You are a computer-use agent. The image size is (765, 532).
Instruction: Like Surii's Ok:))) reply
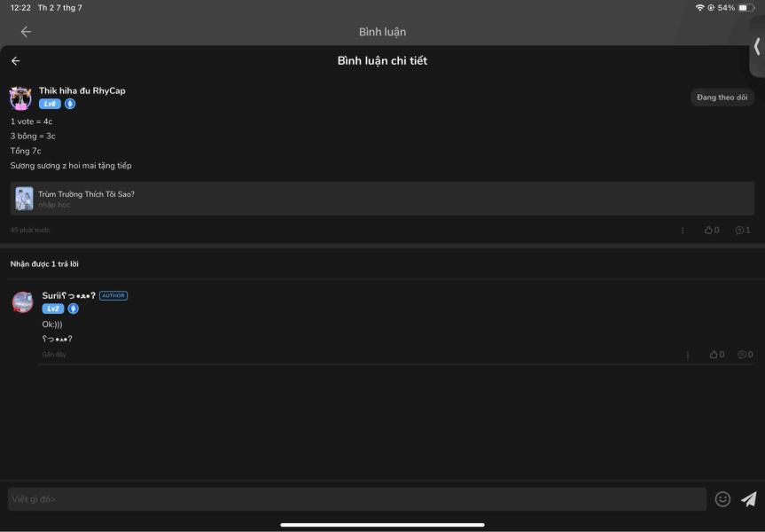pos(717,355)
